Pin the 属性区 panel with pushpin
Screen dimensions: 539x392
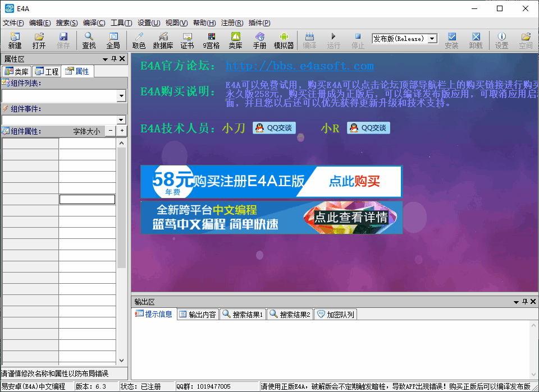pos(114,59)
